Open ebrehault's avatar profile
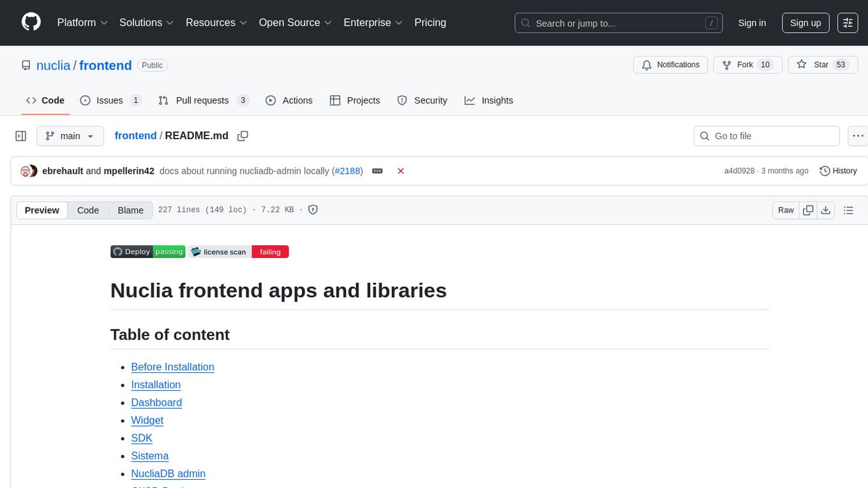The width and height of the screenshot is (868, 488). 26,171
